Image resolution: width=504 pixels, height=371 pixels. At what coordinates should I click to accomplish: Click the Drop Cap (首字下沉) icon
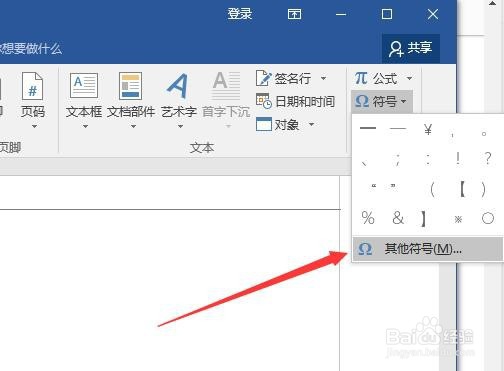pos(226,85)
